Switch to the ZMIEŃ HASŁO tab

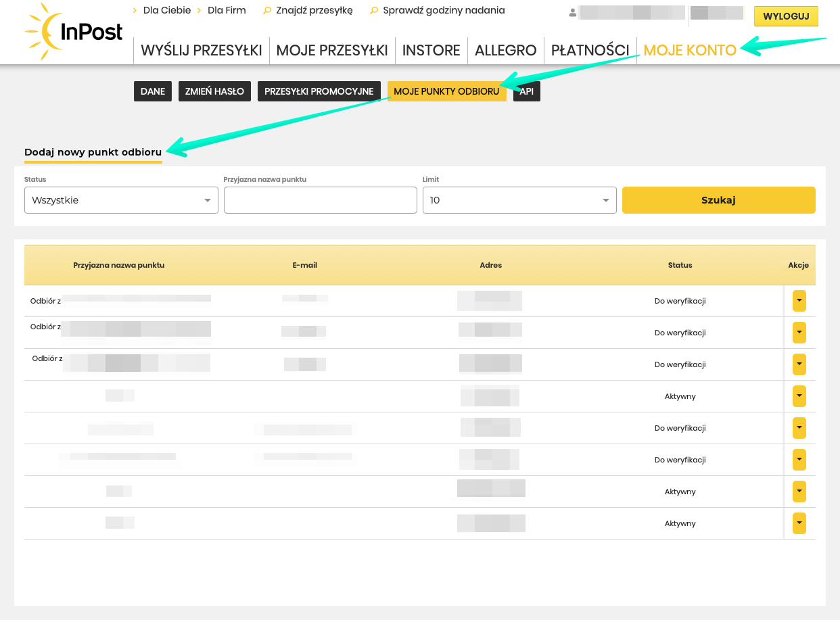click(214, 91)
